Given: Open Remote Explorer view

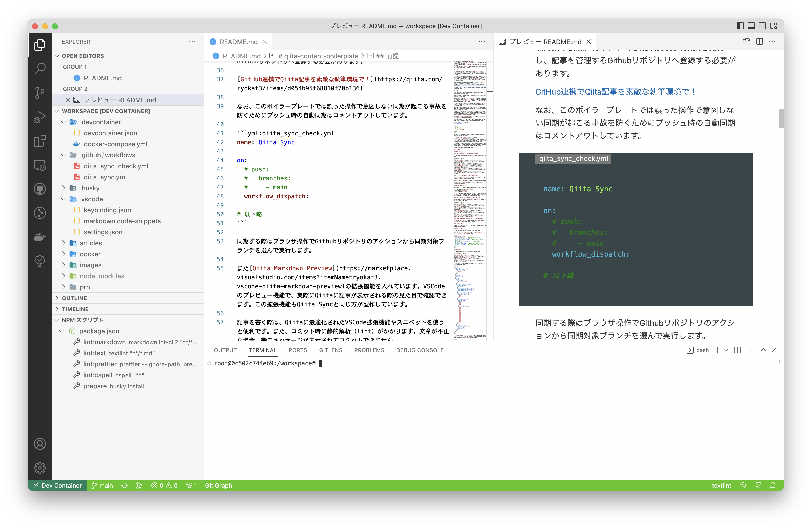Looking at the screenshot, I should click(x=40, y=165).
